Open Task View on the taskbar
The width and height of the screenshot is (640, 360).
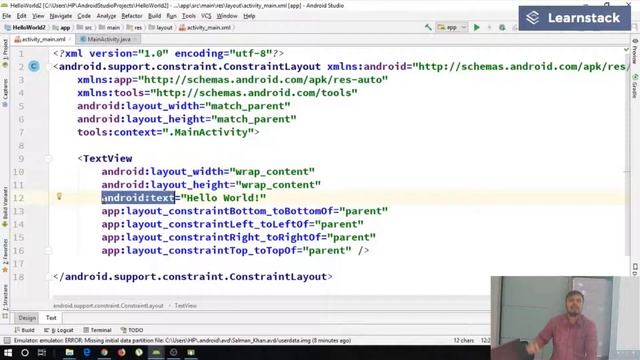42,352
